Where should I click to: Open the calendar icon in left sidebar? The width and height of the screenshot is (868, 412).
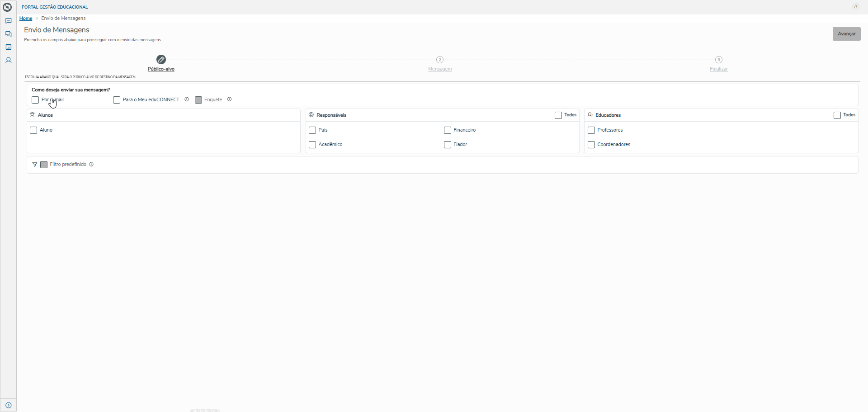tap(8, 47)
